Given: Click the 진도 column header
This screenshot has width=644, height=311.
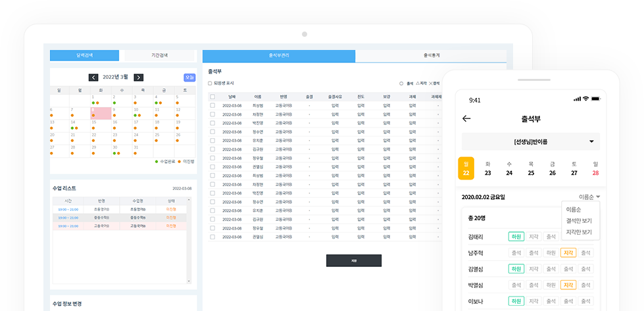Looking at the screenshot, I should pyautogui.click(x=361, y=97).
